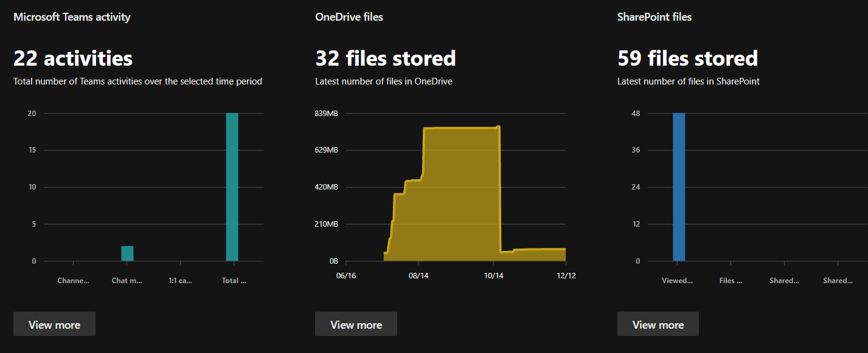Click the 08/14 date marker on the OneDrive chart
Viewport: 868px width, 353px height.
tap(418, 276)
